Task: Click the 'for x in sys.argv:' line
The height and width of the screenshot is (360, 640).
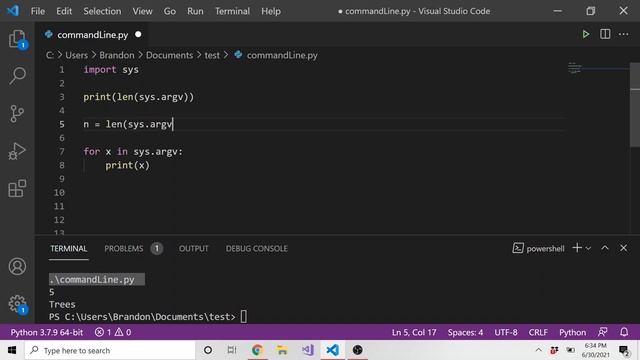Action: point(133,151)
